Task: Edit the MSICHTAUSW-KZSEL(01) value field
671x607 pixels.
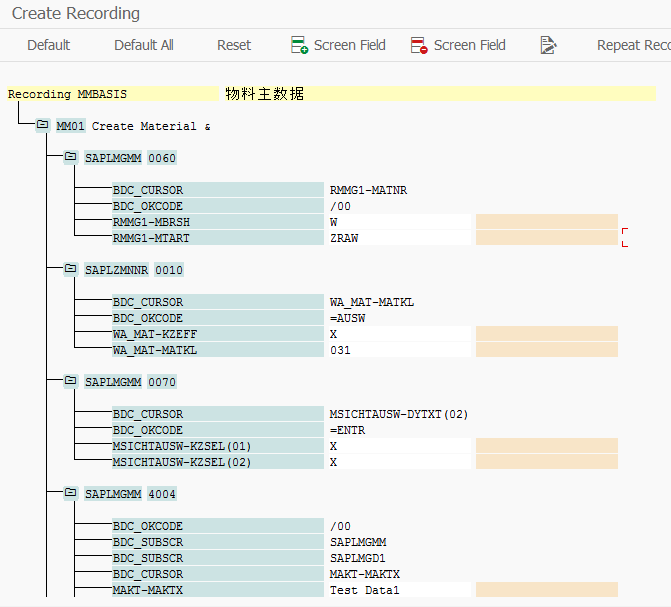Action: pos(399,446)
